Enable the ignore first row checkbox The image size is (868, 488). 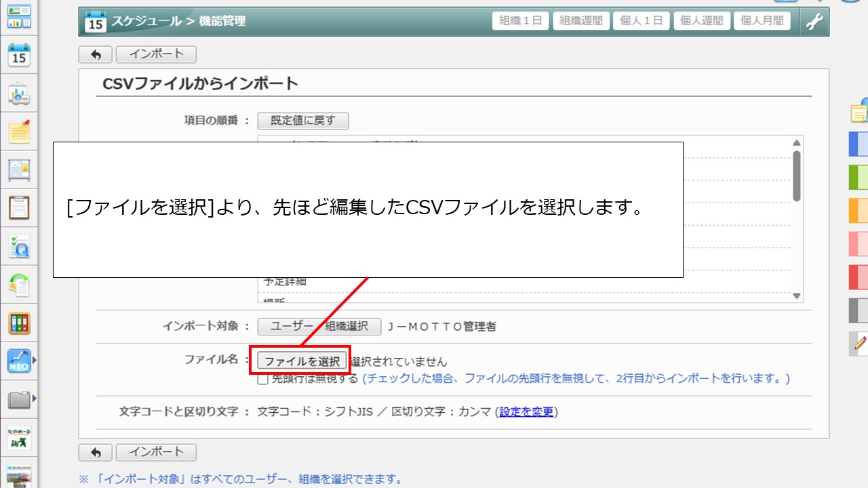(x=262, y=379)
